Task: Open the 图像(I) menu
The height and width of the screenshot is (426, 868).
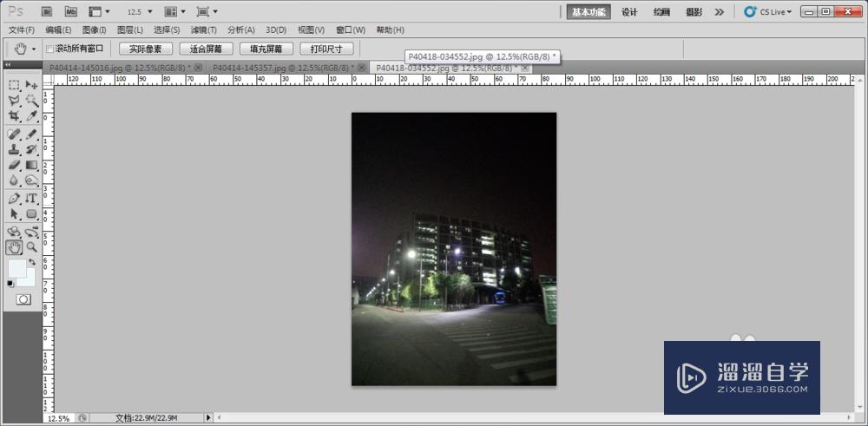Action: [x=94, y=29]
